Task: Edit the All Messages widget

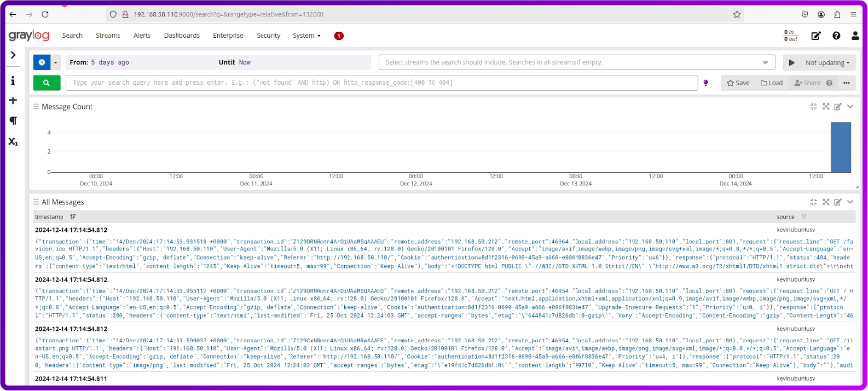Action: click(838, 202)
